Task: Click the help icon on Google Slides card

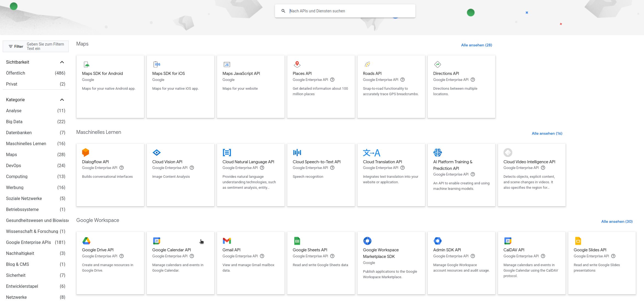Action: pyautogui.click(x=613, y=256)
